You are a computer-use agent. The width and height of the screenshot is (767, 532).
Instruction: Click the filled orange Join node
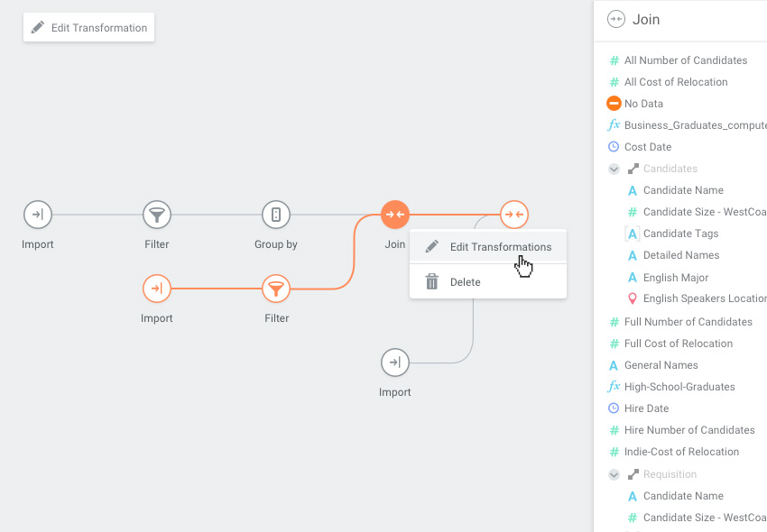395,215
